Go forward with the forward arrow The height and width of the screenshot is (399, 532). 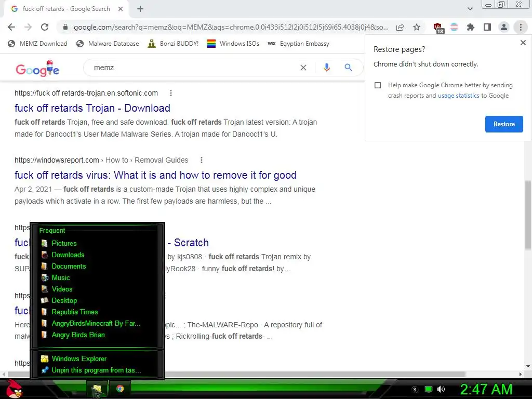tap(28, 27)
